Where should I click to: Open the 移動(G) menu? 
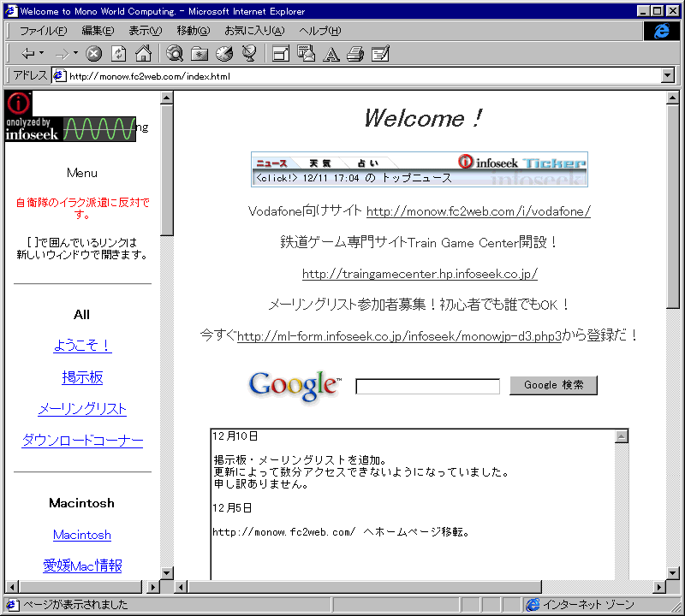194,31
